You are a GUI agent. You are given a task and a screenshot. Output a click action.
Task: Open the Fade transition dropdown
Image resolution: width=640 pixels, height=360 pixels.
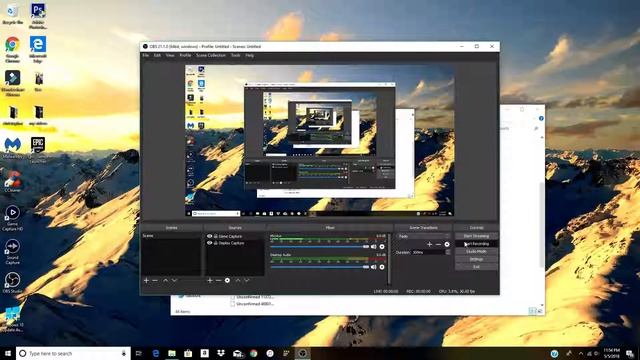(x=423, y=236)
